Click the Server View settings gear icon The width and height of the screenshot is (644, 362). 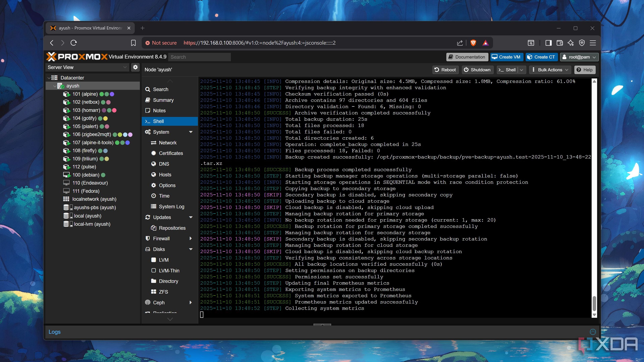click(135, 67)
